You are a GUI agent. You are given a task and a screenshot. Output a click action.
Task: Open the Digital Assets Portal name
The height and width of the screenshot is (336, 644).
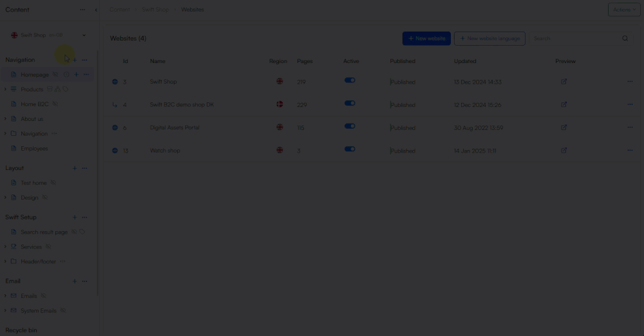[175, 127]
